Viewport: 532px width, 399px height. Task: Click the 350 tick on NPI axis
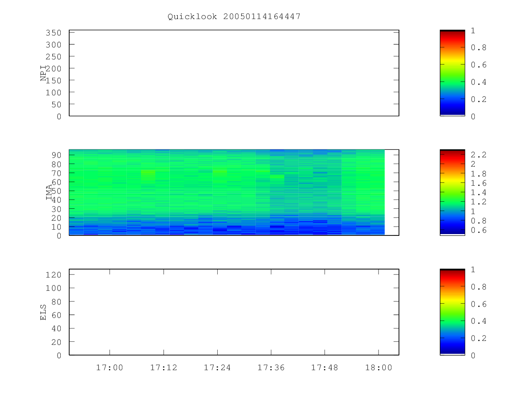53,33
